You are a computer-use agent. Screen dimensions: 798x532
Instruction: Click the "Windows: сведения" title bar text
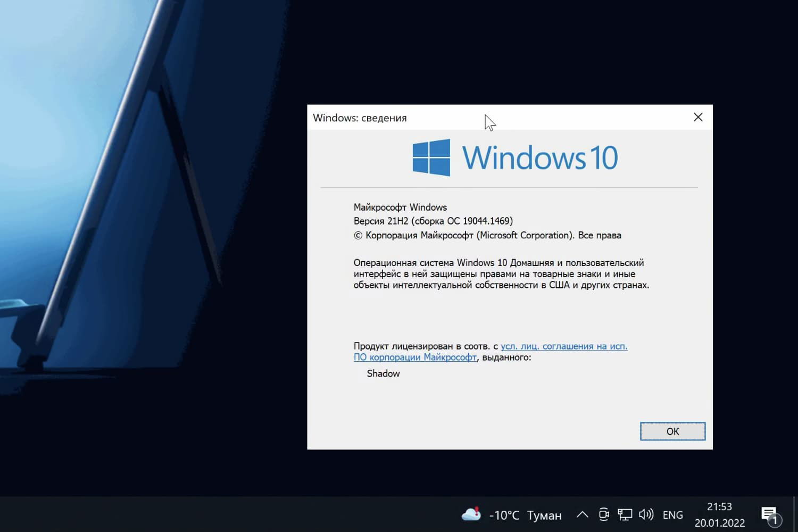359,118
